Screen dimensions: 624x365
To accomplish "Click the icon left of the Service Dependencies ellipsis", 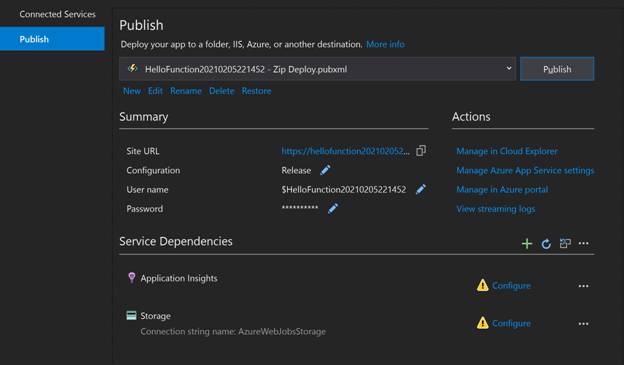I will 565,243.
